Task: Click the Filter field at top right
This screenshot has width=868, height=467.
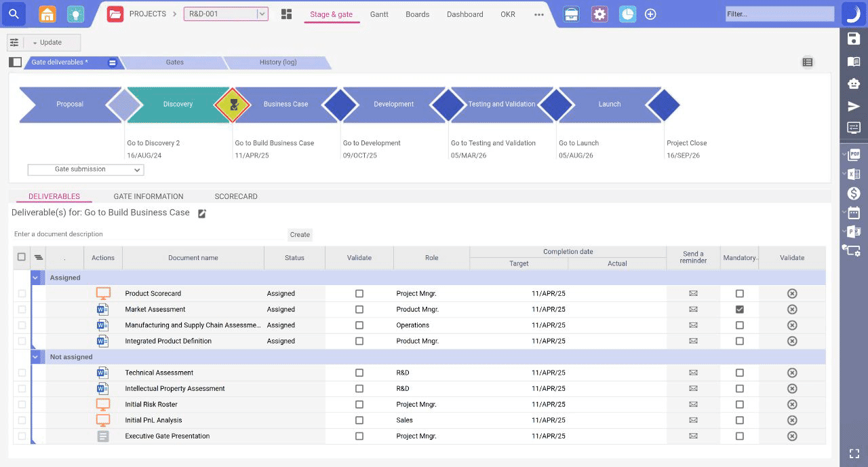Action: coord(778,14)
